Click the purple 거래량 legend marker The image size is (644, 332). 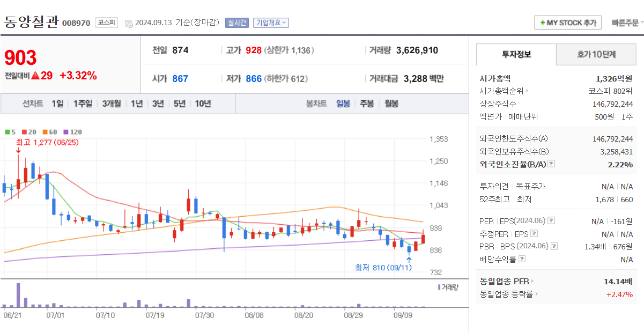439,287
